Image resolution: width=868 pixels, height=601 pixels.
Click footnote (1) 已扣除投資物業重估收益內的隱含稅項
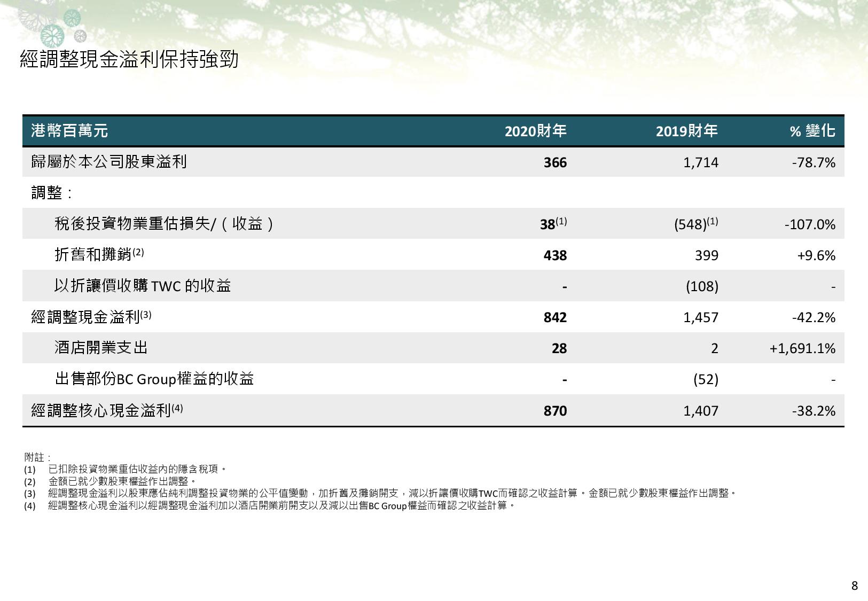point(126,470)
